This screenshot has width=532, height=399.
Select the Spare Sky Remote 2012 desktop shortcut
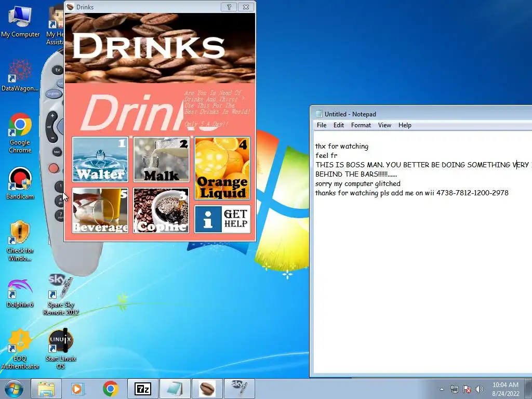61,295
